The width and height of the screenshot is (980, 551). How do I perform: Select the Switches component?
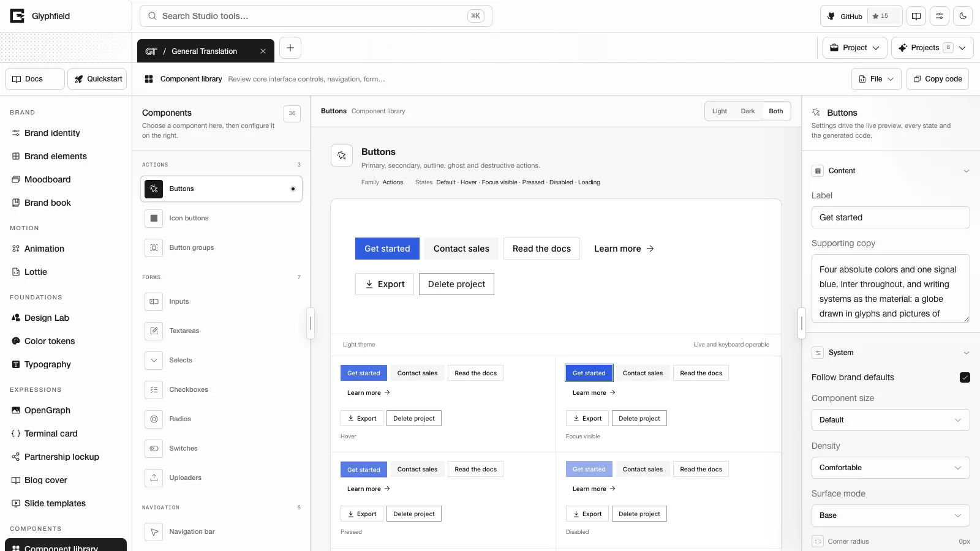click(221, 448)
